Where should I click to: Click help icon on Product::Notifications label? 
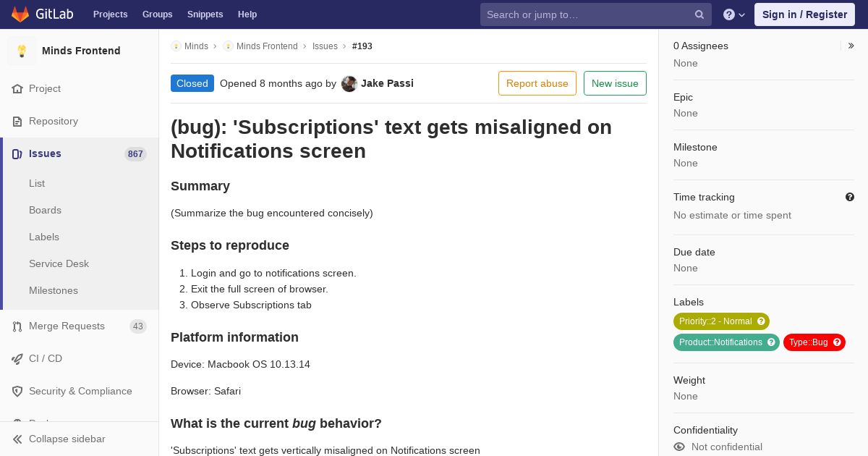pos(771,342)
